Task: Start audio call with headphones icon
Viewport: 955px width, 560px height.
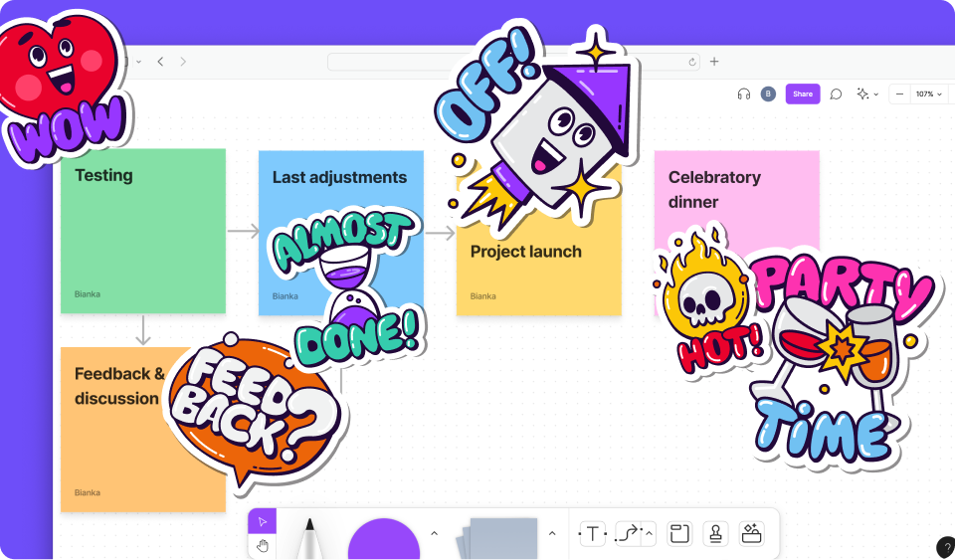Action: [743, 94]
